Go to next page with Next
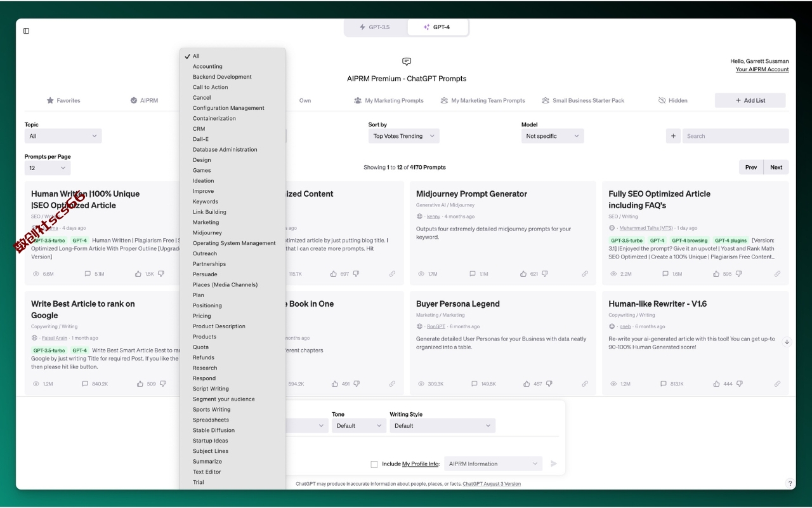812x508 pixels. 776,167
